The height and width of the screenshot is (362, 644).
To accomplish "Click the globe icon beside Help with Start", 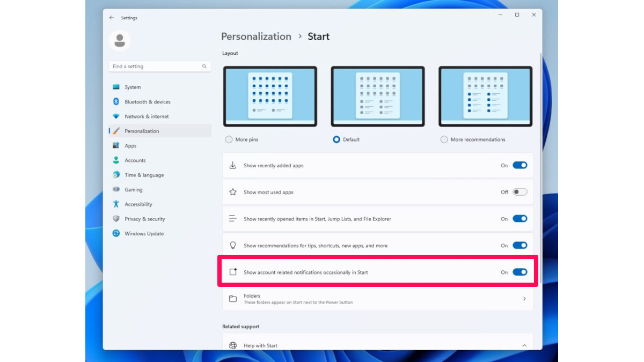I will (x=233, y=345).
